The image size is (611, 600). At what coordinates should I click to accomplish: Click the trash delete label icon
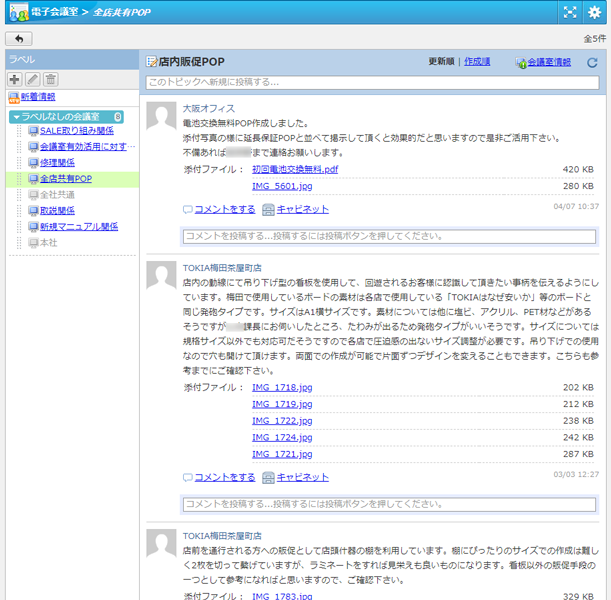[50, 79]
